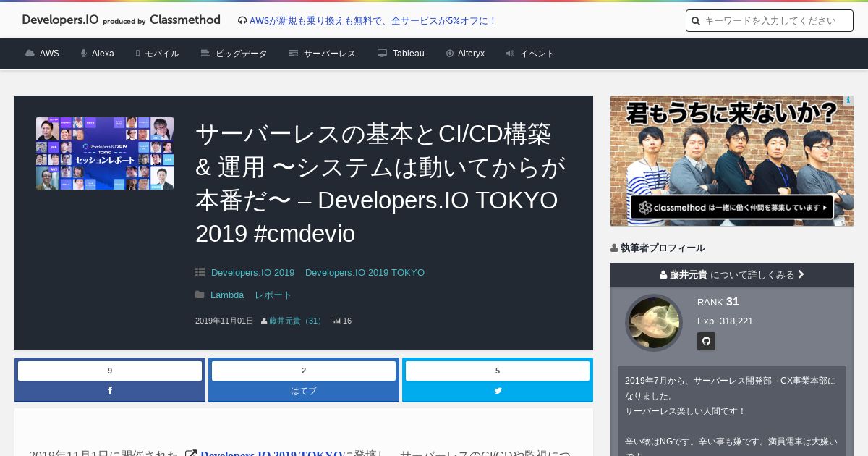Click the session report thumbnail image

tap(105, 153)
